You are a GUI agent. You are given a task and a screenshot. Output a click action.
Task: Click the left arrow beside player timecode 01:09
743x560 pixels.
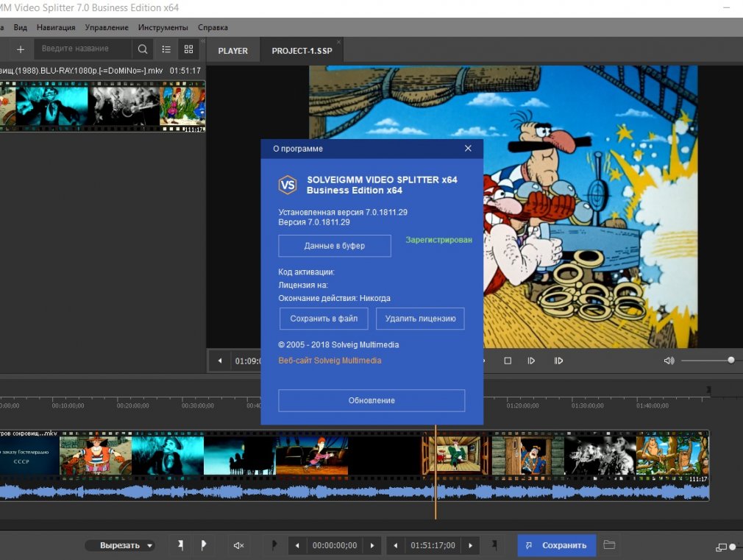click(x=220, y=361)
